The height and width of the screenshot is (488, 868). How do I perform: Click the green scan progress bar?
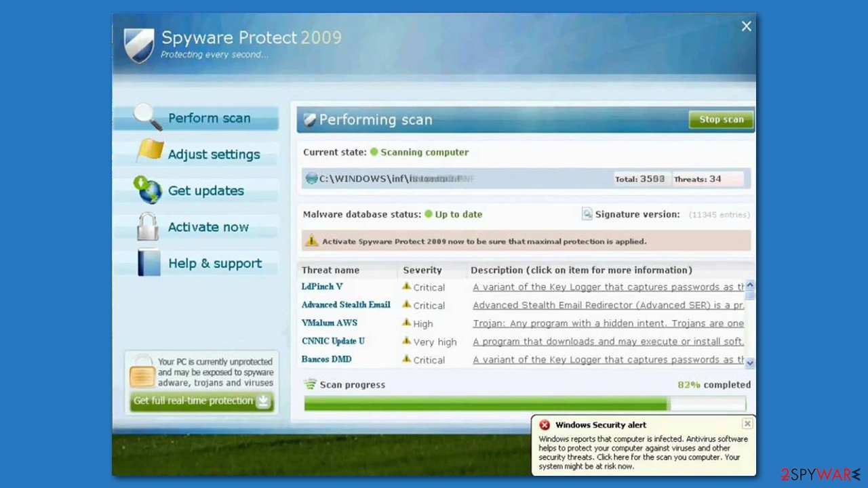[x=525, y=404]
